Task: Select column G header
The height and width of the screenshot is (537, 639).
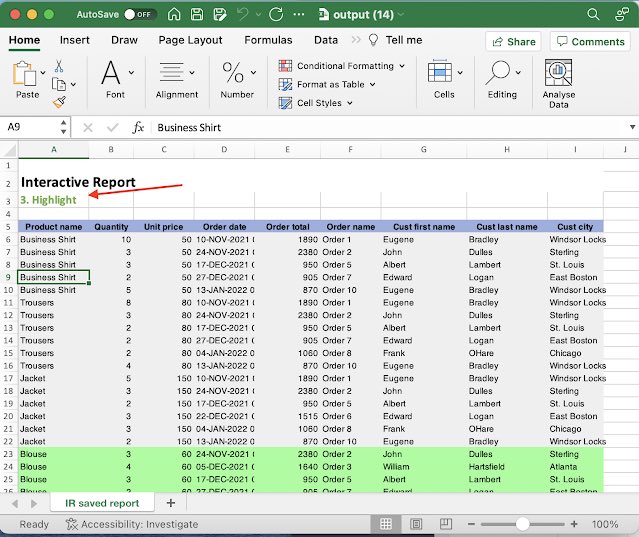Action: (x=423, y=150)
